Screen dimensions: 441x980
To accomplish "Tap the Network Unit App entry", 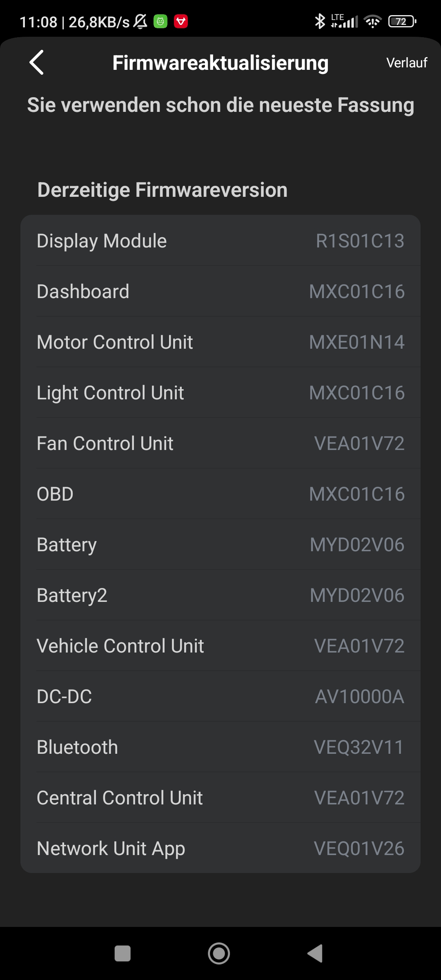I will pyautogui.click(x=220, y=849).
